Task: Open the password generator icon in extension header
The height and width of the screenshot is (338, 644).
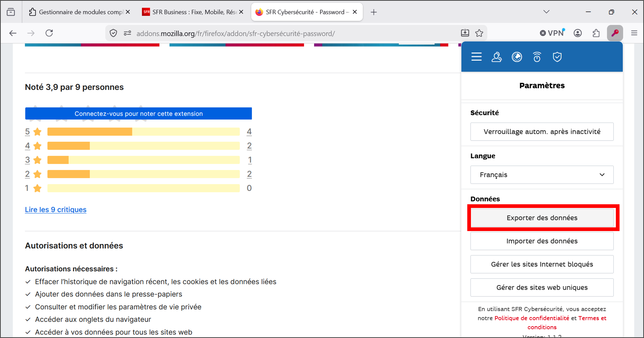Action: 517,57
